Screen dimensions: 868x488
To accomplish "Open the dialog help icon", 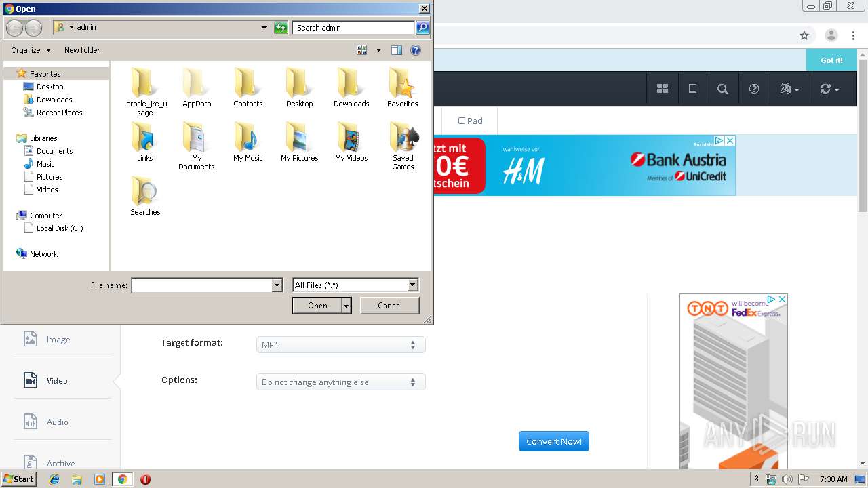I will 416,50.
